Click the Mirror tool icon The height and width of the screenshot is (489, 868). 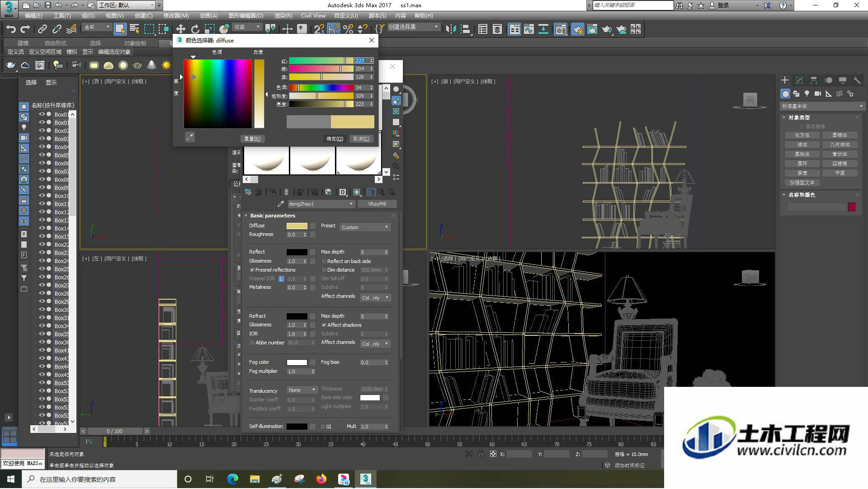[x=451, y=29]
